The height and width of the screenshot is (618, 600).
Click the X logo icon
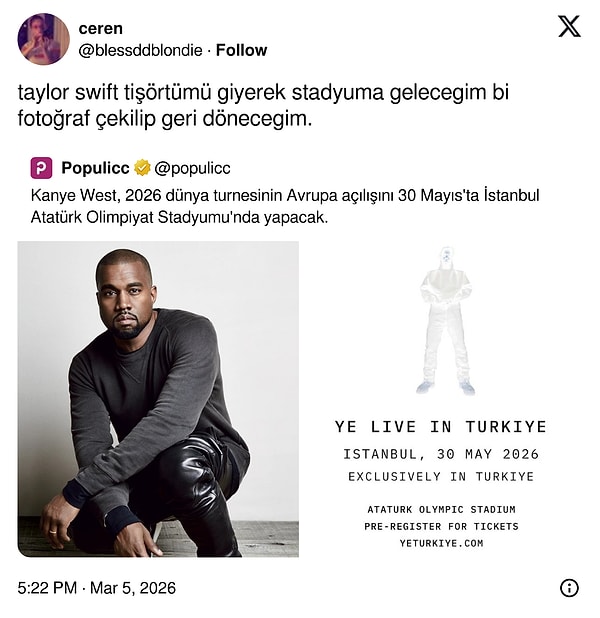coord(569,26)
